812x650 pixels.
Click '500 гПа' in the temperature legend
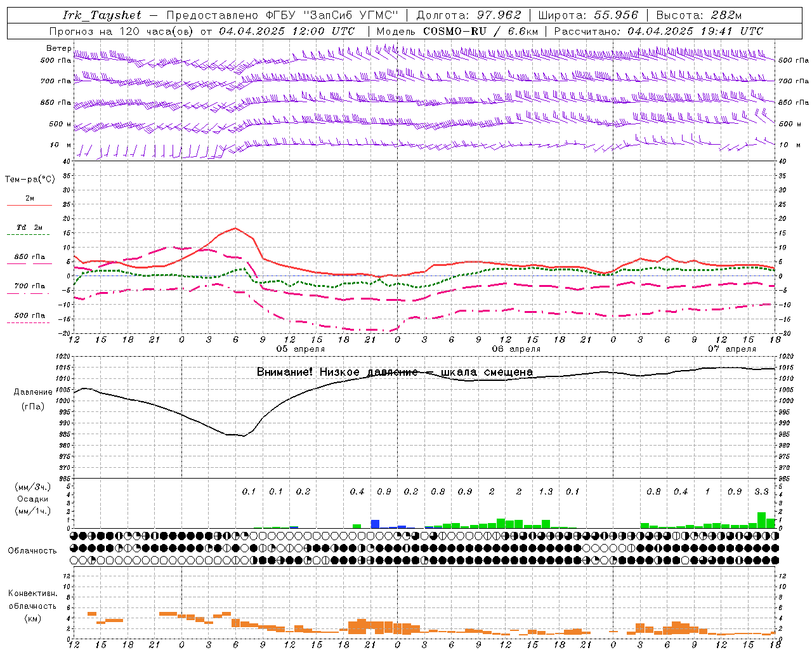click(30, 315)
